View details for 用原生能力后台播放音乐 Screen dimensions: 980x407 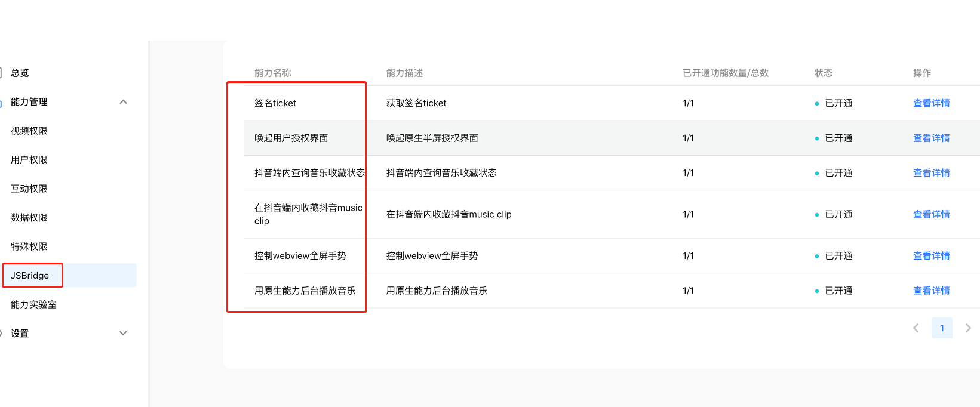(931, 291)
